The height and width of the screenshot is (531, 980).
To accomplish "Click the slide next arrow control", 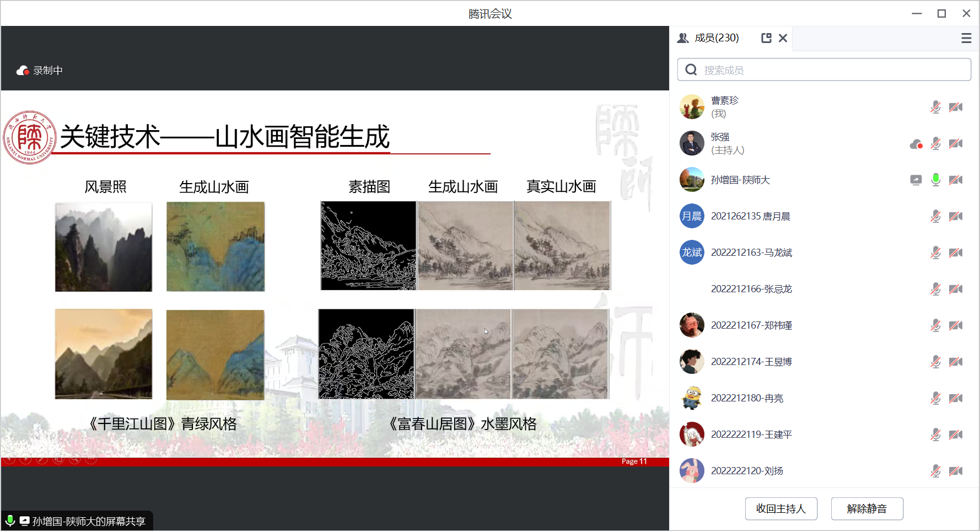I will point(25,459).
